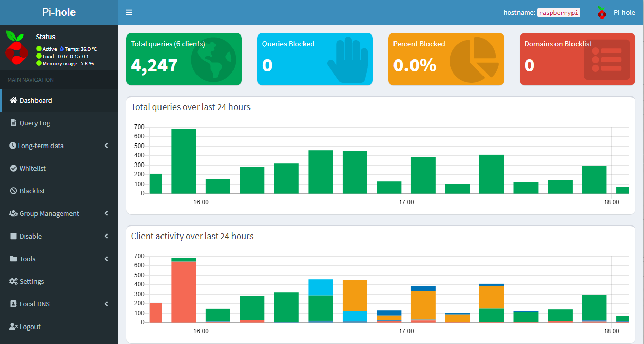
Task: Click the square stop icon beside Disable
Action: [x=14, y=236]
